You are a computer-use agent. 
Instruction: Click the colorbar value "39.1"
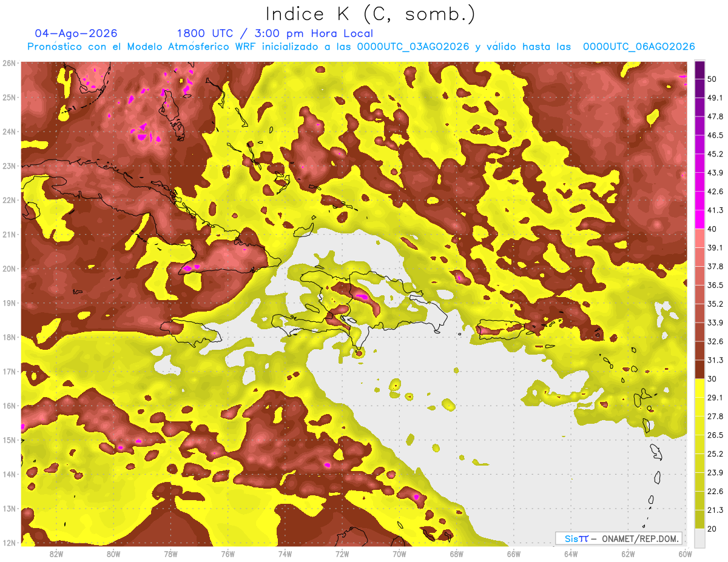pyautogui.click(x=715, y=247)
